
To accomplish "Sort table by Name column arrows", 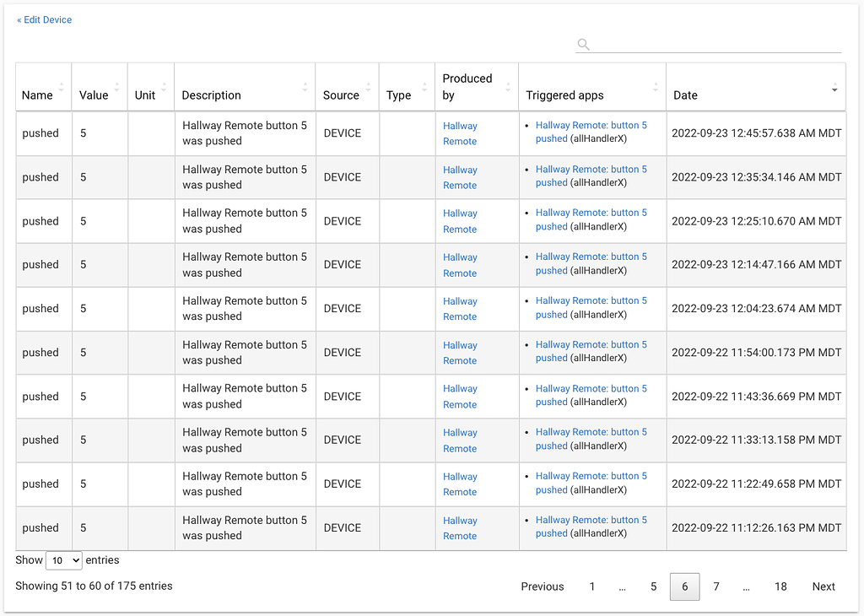I will click(62, 87).
